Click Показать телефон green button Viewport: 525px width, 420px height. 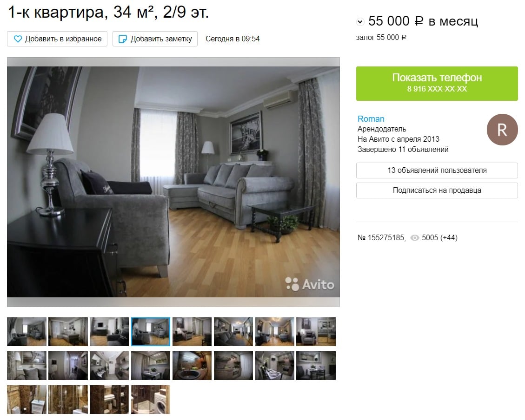click(437, 84)
